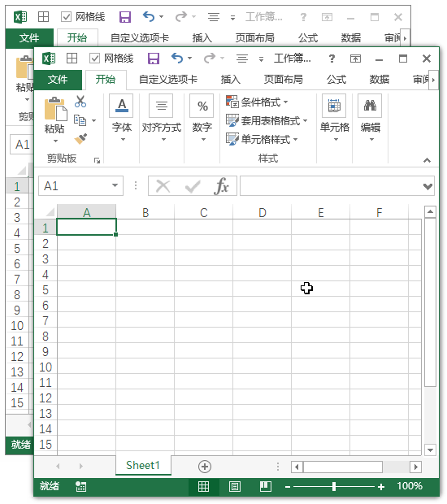Open the clipboard dialog launcher
Image resolution: width=447 pixels, height=504 pixels.
click(x=97, y=160)
